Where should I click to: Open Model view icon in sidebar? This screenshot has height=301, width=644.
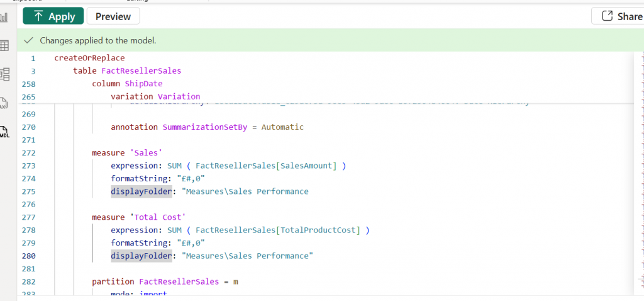pyautogui.click(x=4, y=74)
